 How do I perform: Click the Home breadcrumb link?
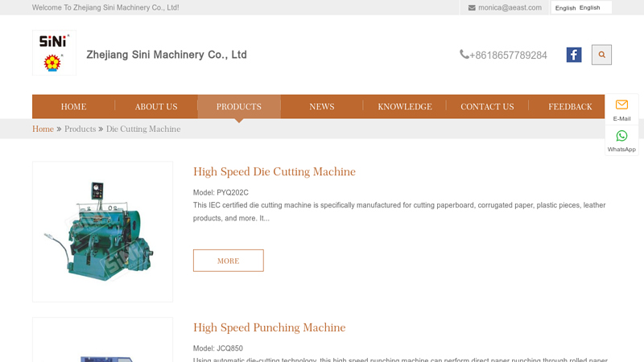(43, 129)
